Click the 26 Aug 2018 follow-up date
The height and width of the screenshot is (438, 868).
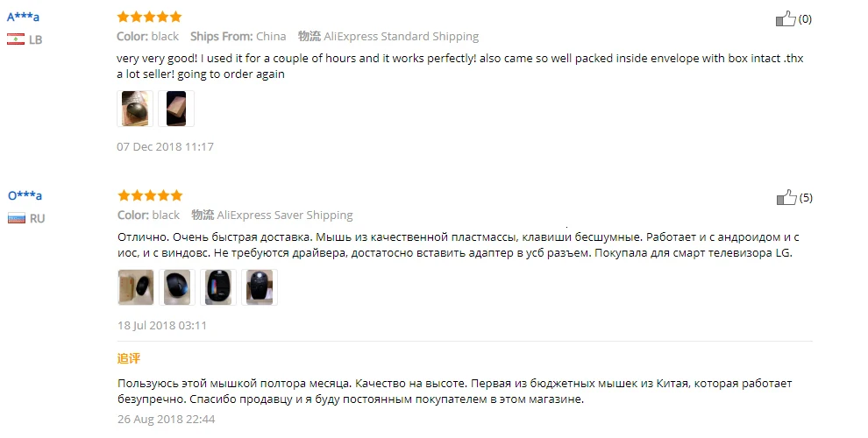(x=166, y=420)
